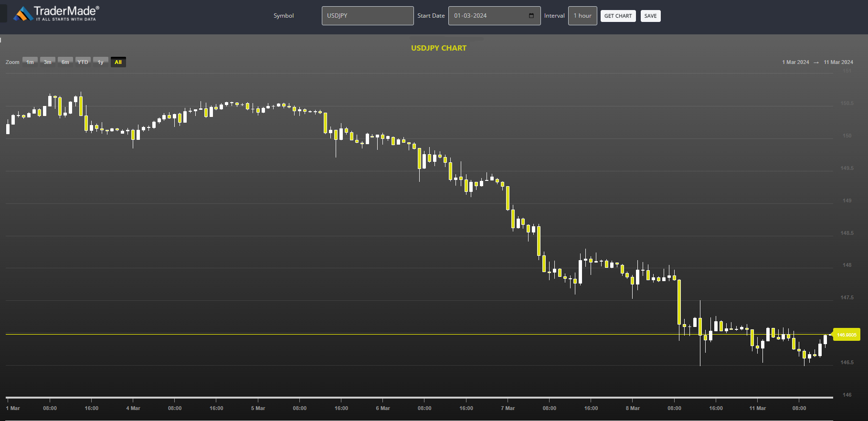Click the current price label 146.9605
The image size is (868, 421).
pos(847,335)
